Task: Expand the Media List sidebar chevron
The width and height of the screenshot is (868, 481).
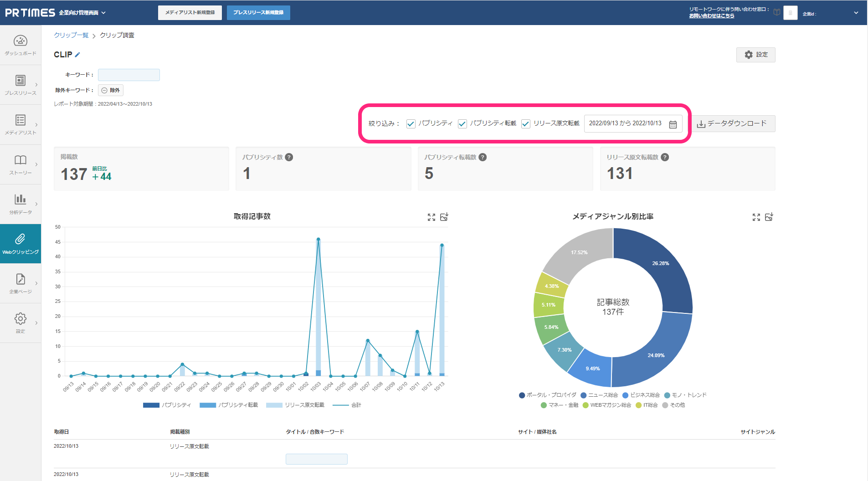Action: coord(36,125)
